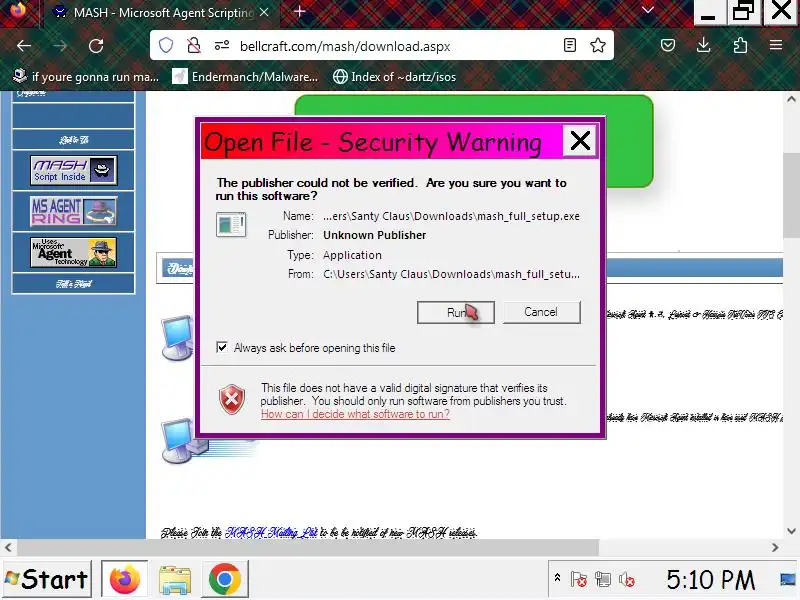Go forward with the Firefox forward arrow
Image resolution: width=800 pixels, height=600 pixels.
click(x=60, y=46)
